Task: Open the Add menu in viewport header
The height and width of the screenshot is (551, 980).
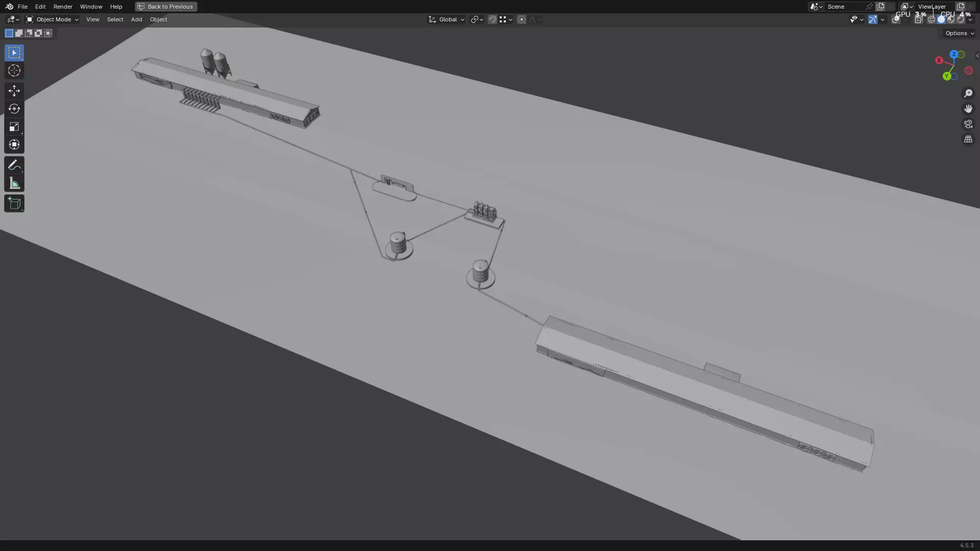Action: 136,19
